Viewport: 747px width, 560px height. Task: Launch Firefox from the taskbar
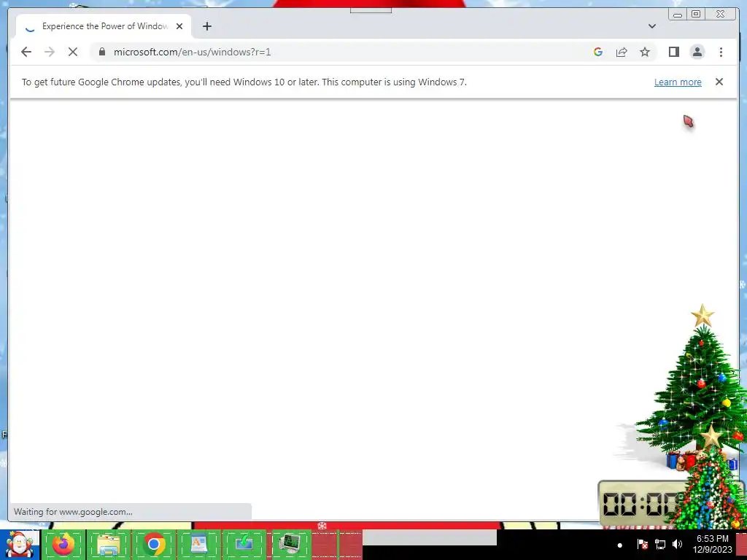point(63,544)
